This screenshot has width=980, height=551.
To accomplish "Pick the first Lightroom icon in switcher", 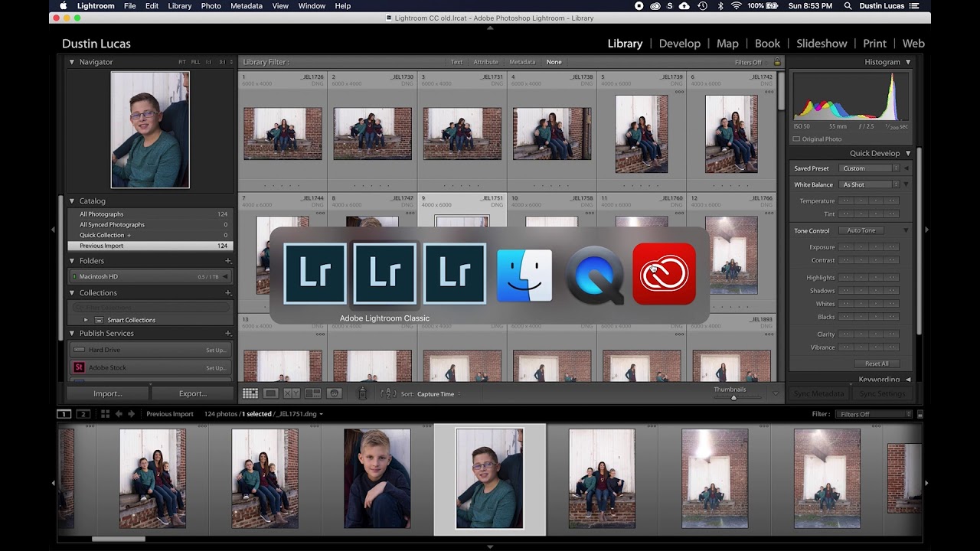I will [x=315, y=274].
